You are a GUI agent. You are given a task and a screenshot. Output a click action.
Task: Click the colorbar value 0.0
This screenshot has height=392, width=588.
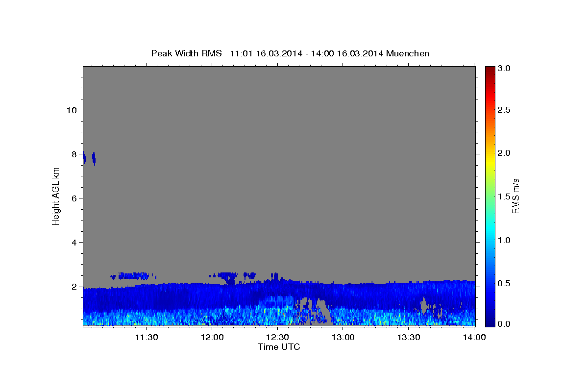click(x=504, y=324)
